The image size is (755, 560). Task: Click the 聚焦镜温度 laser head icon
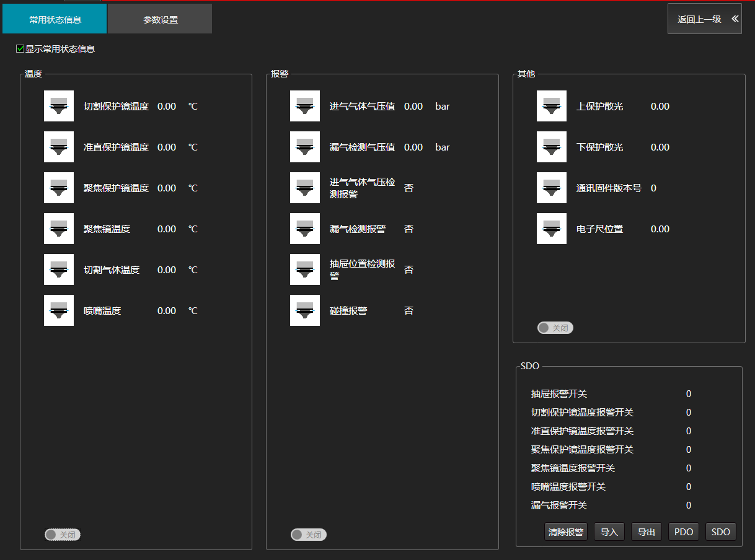[x=59, y=229]
